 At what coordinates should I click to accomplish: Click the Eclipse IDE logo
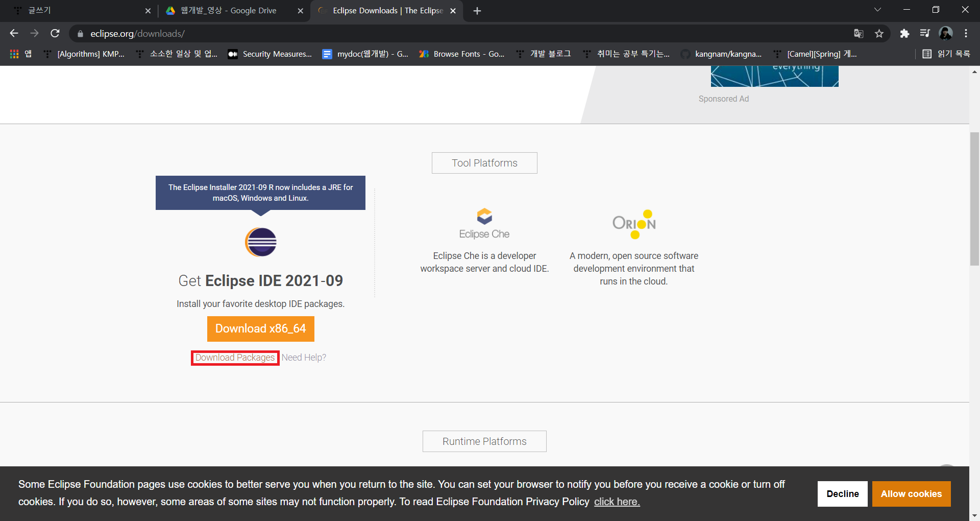tap(261, 242)
